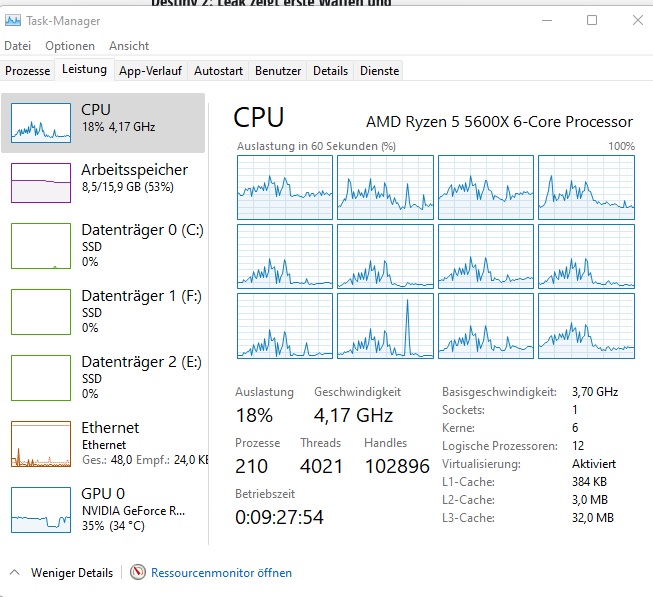Screen dimensions: 653x597
Task: Select the CPU sidebar graph thumbnail
Action: tap(41, 123)
